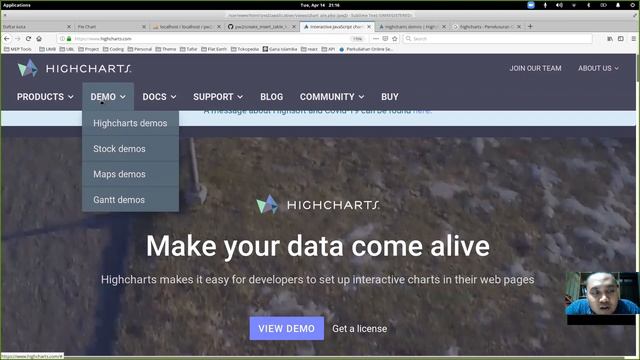Open the Coding bookmark folder
The height and width of the screenshot is (360, 640).
coord(113,49)
